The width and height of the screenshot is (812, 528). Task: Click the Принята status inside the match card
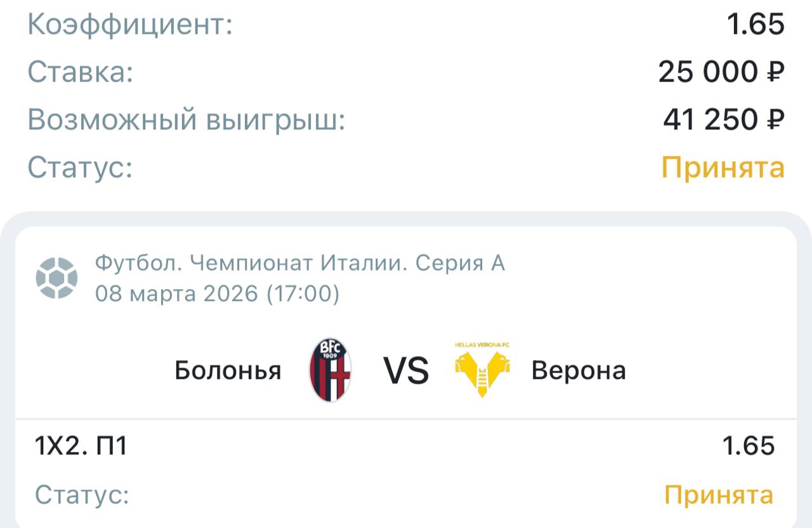(x=719, y=495)
